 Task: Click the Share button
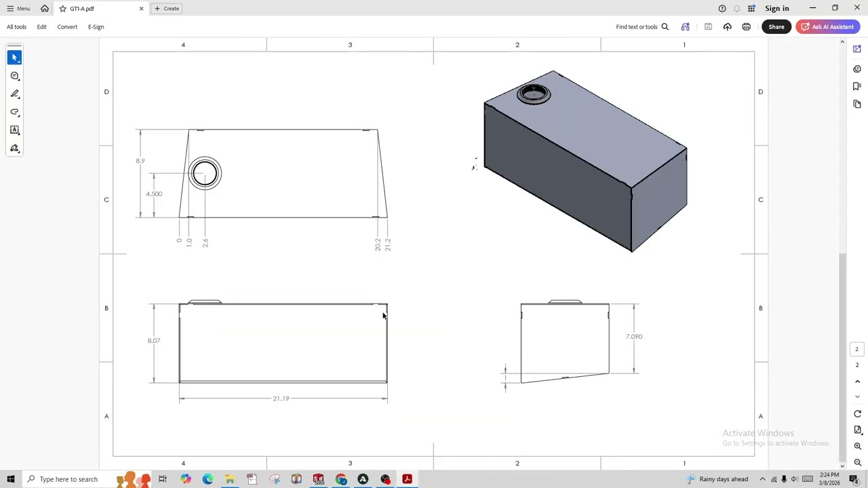coord(776,26)
